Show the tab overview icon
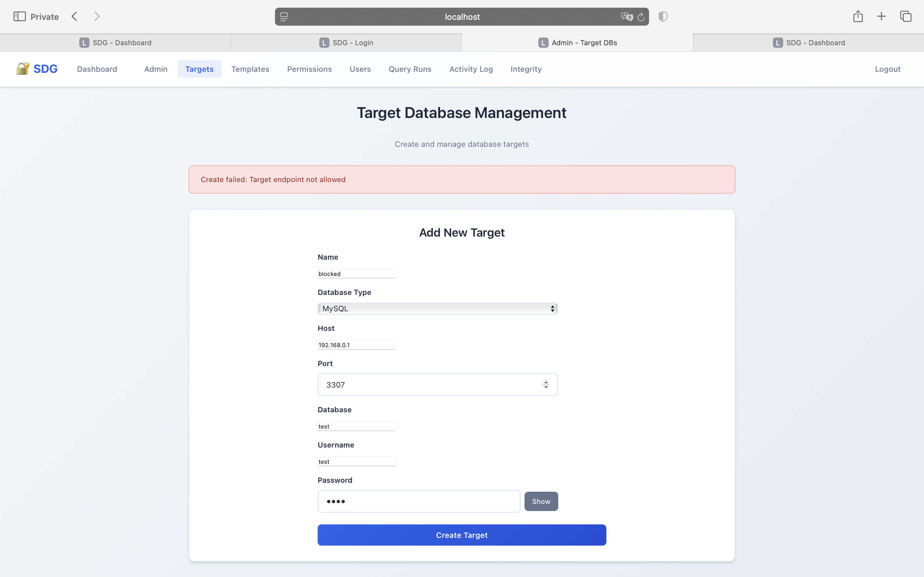This screenshot has width=924, height=577. point(906,16)
